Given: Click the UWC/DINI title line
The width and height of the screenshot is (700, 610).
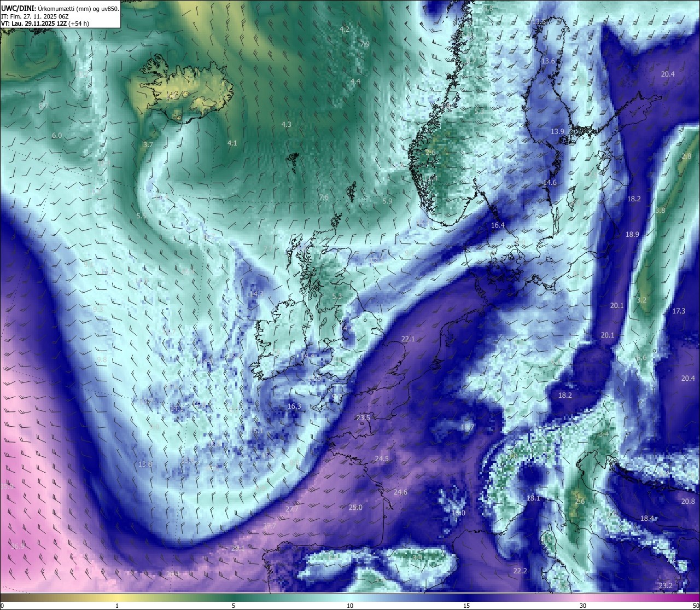Looking at the screenshot, I should [60, 9].
